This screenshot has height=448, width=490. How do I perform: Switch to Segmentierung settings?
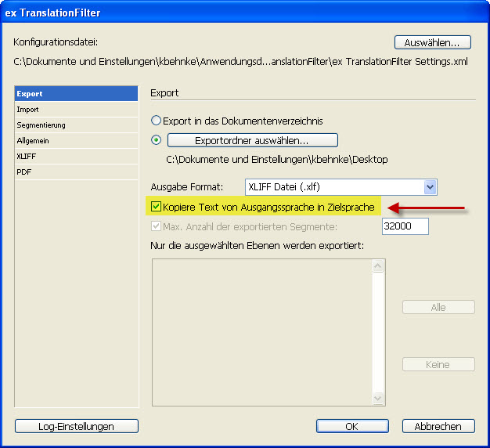coord(76,125)
